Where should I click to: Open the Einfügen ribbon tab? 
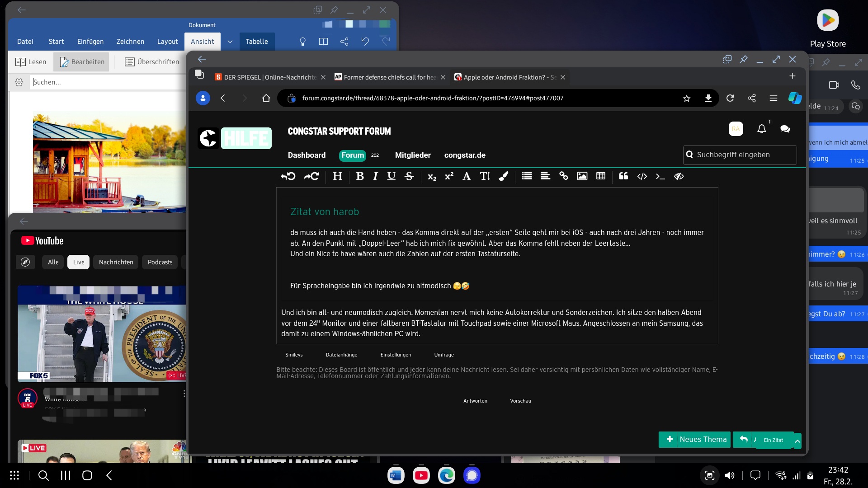tap(90, 42)
